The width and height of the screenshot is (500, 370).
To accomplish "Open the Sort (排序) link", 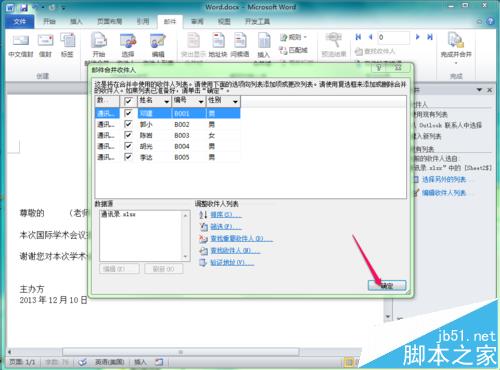I will pos(226,215).
